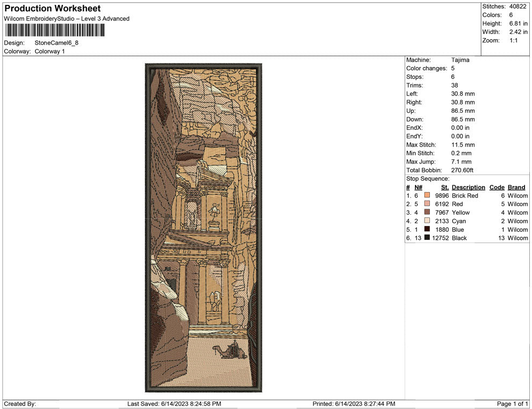Select the Code column header
The image size is (532, 409).
497,187
